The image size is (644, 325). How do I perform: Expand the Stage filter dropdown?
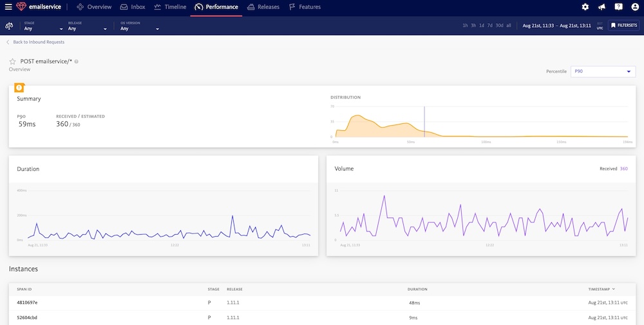(43, 26)
